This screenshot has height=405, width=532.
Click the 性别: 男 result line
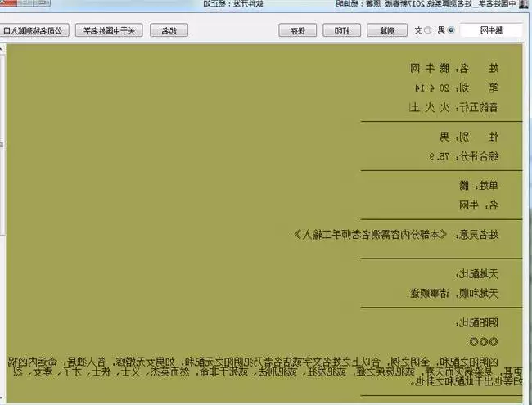(469, 137)
